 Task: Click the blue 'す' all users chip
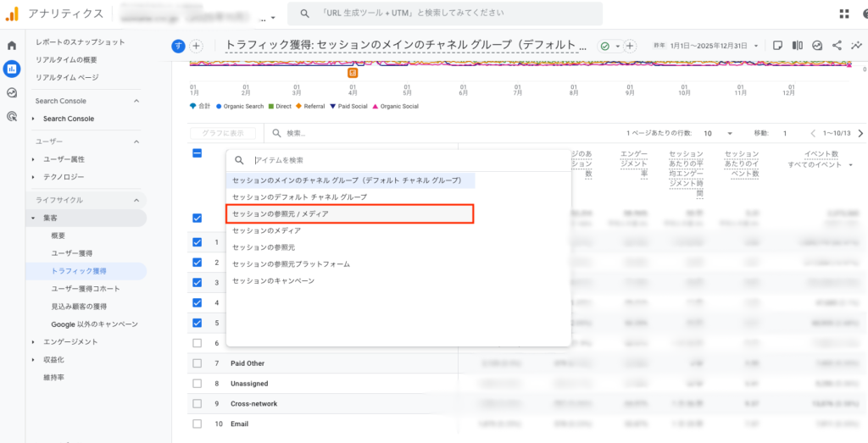coord(178,46)
